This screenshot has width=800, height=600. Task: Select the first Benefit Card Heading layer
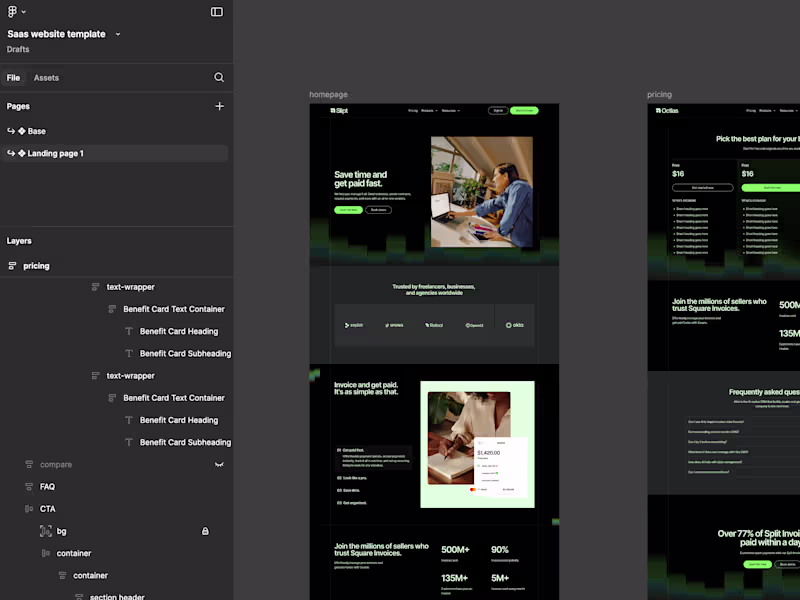click(x=179, y=332)
